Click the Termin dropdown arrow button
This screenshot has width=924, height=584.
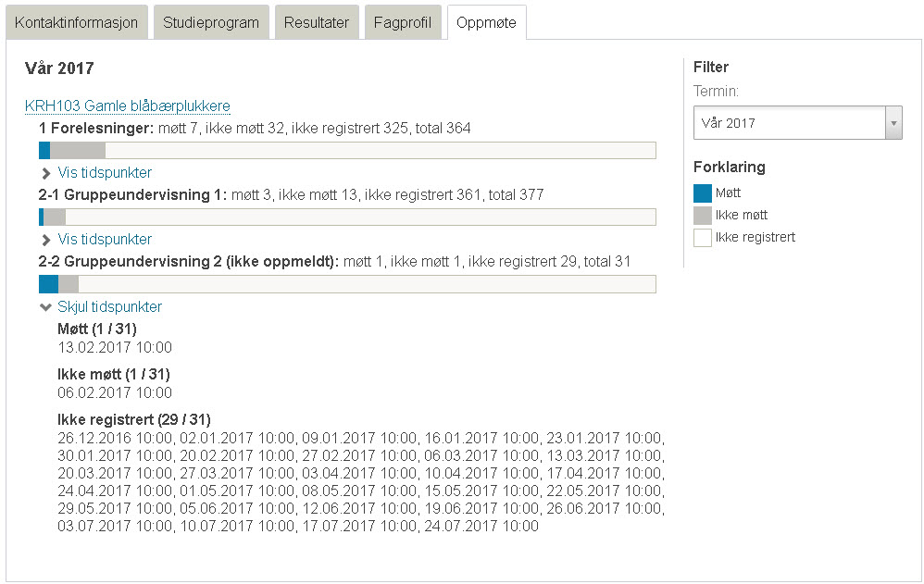tap(893, 123)
